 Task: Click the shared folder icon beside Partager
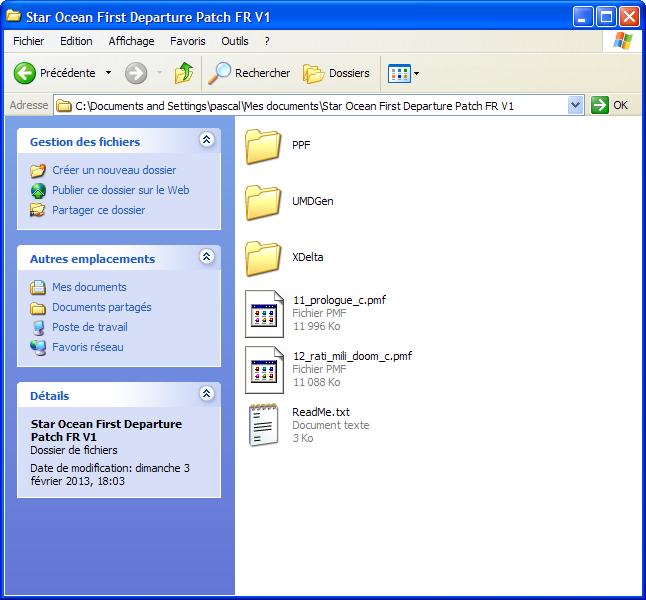tap(38, 210)
